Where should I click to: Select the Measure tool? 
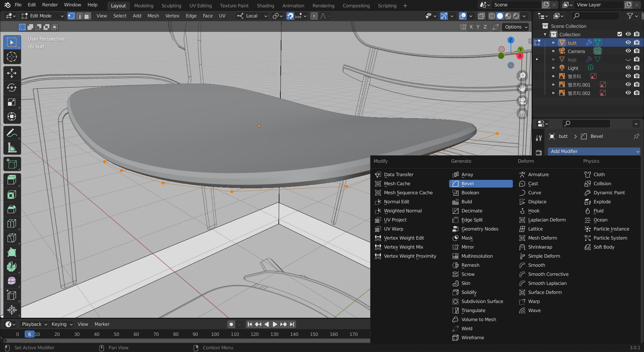12,148
